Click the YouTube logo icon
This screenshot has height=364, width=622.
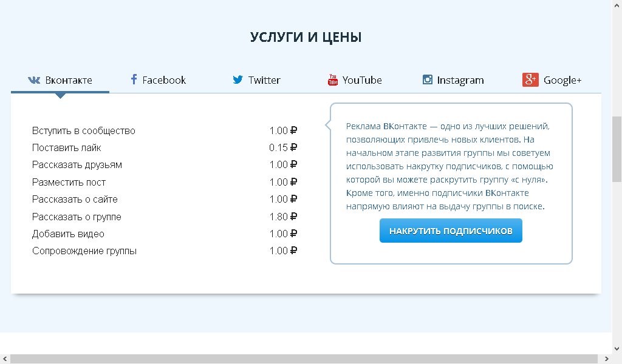[333, 79]
